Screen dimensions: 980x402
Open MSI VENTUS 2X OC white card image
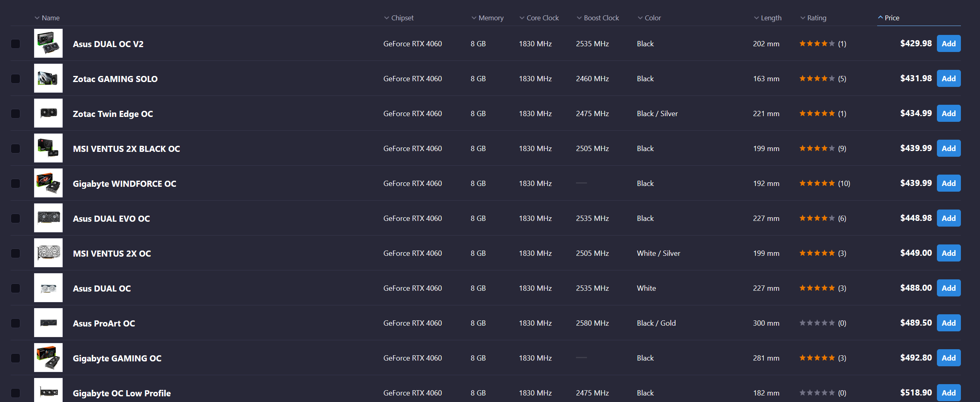48,253
